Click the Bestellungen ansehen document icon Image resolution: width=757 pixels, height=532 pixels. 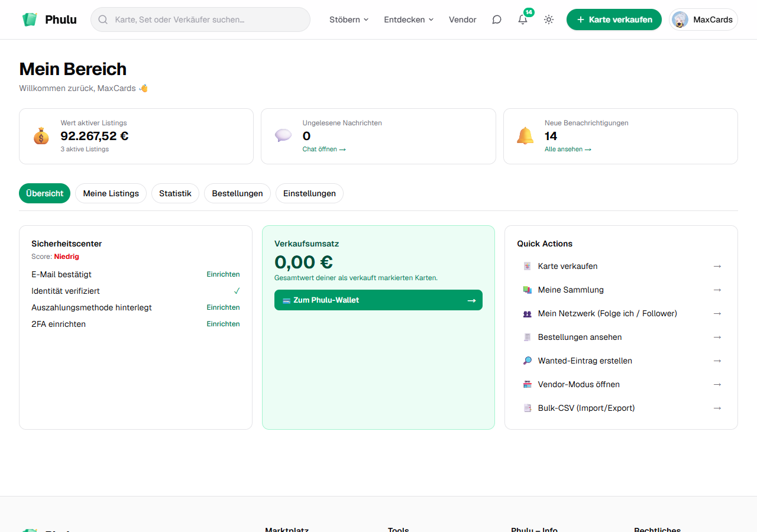[x=528, y=337]
